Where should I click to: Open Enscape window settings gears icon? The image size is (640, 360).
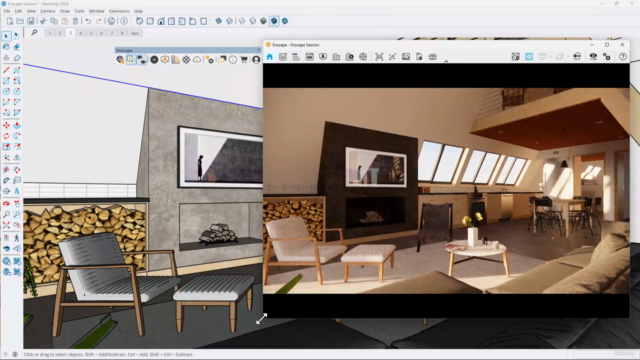point(607,57)
